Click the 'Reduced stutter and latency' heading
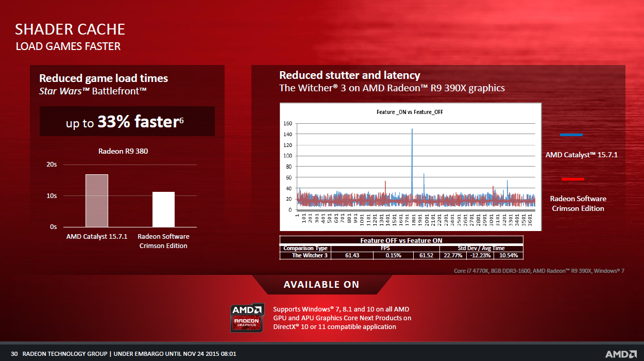This screenshot has height=361, width=644. [x=349, y=75]
